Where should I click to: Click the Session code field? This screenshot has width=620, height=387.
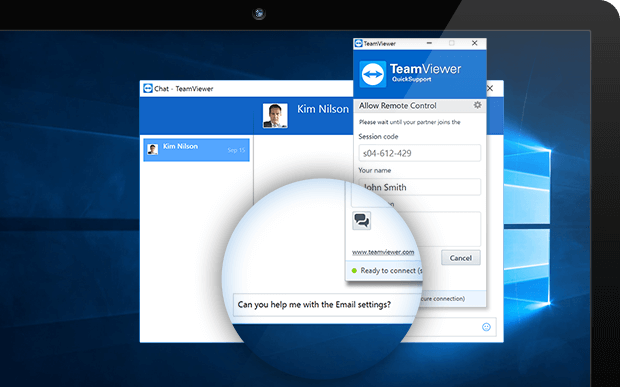point(420,153)
